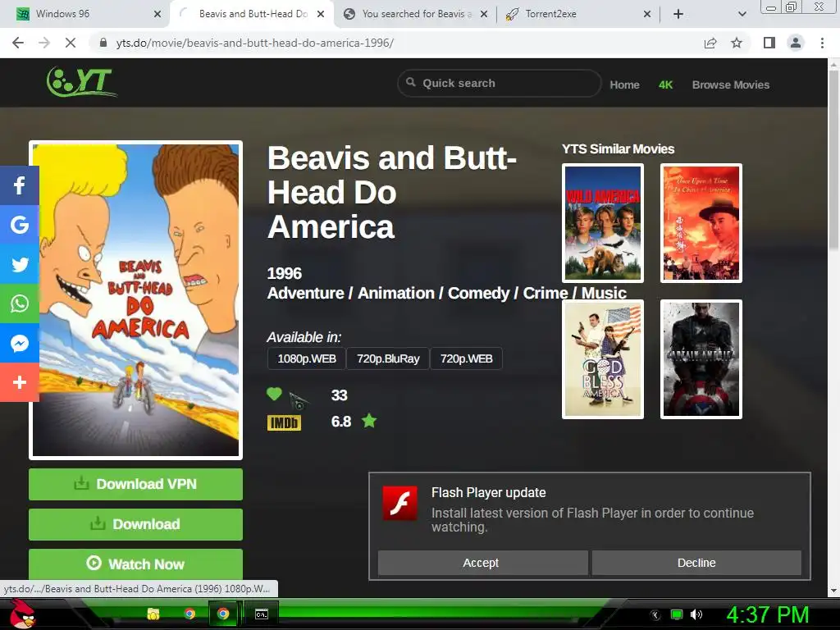The width and height of the screenshot is (840, 630).
Task: Open Browse Movies nav link
Action: click(x=731, y=84)
